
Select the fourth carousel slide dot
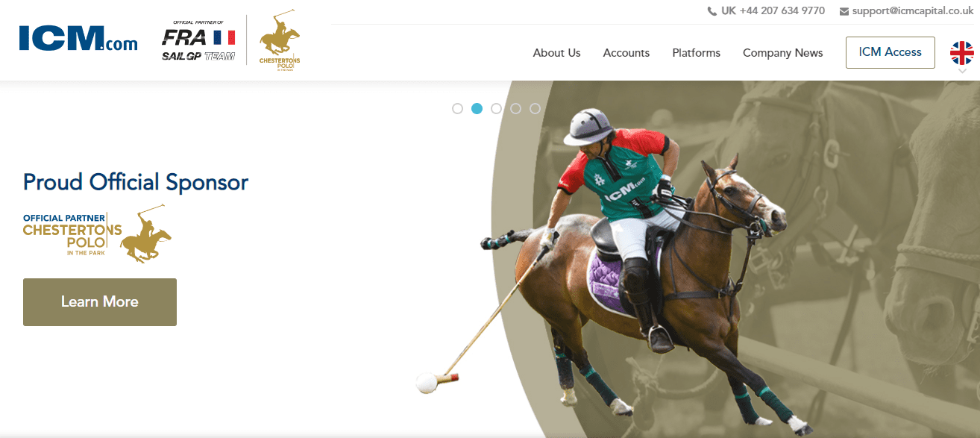[x=516, y=109]
